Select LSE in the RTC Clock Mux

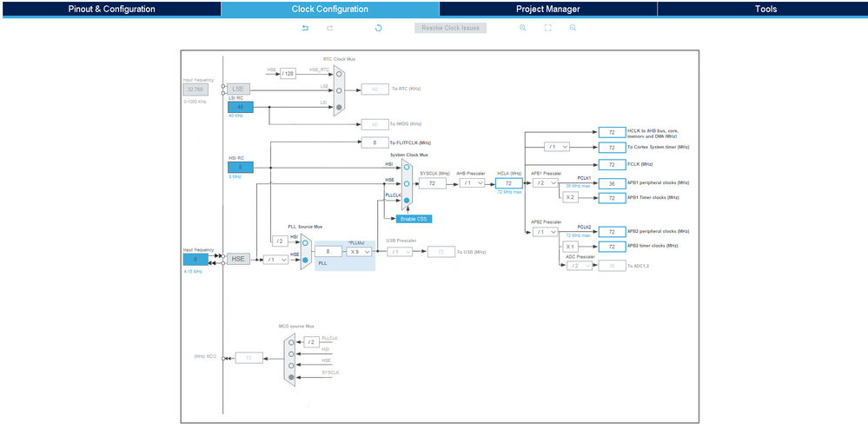pyautogui.click(x=340, y=90)
